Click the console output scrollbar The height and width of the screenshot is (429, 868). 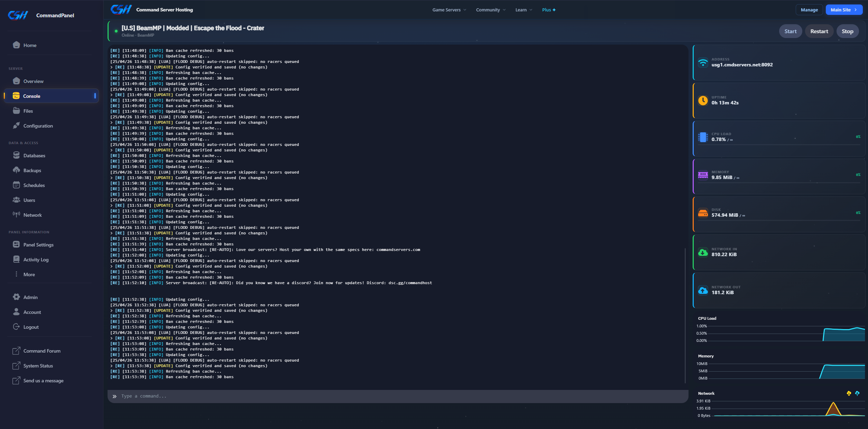point(685,315)
